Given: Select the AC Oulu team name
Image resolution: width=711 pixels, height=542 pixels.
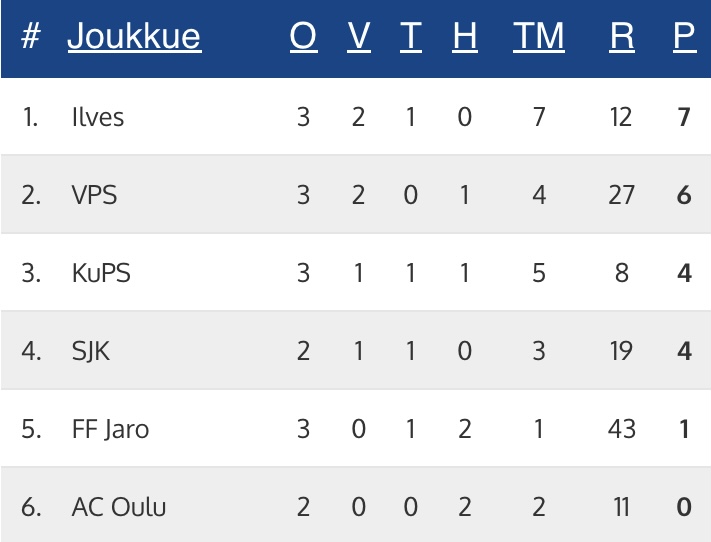Looking at the screenshot, I should [119, 507].
